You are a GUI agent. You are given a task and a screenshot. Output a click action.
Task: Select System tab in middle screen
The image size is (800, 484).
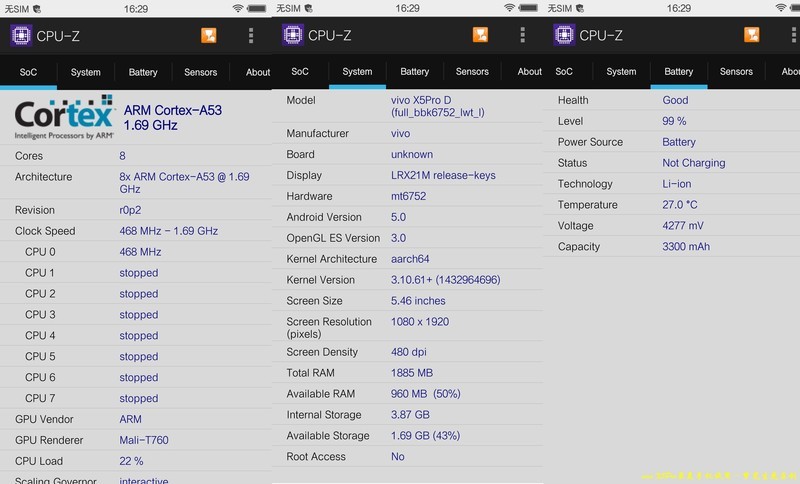tap(357, 71)
